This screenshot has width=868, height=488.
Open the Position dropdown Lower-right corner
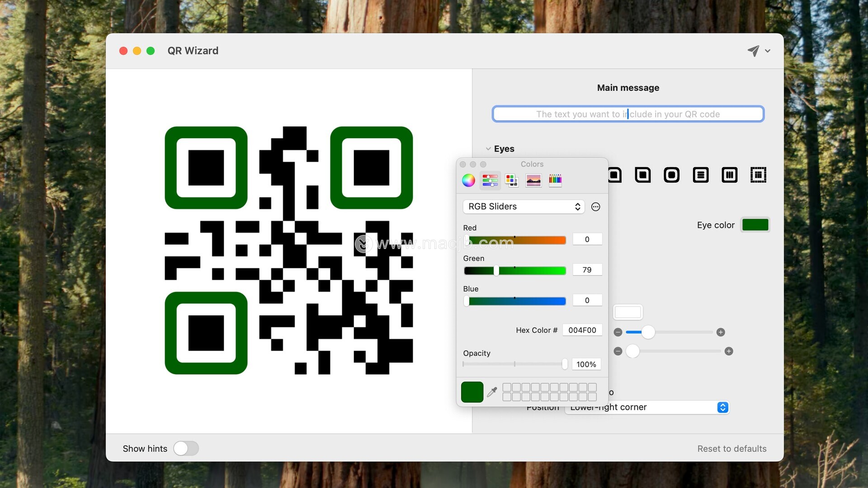coord(647,407)
